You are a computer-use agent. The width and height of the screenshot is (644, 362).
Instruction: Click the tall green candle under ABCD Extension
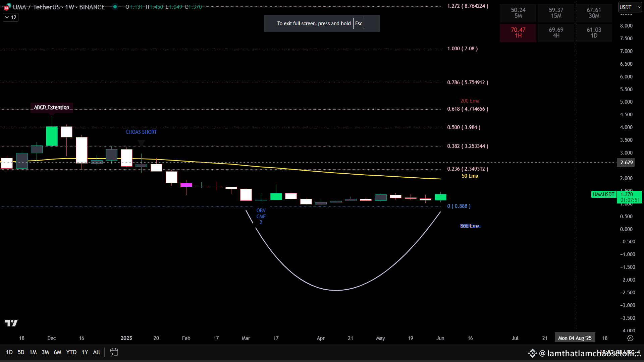[52, 136]
